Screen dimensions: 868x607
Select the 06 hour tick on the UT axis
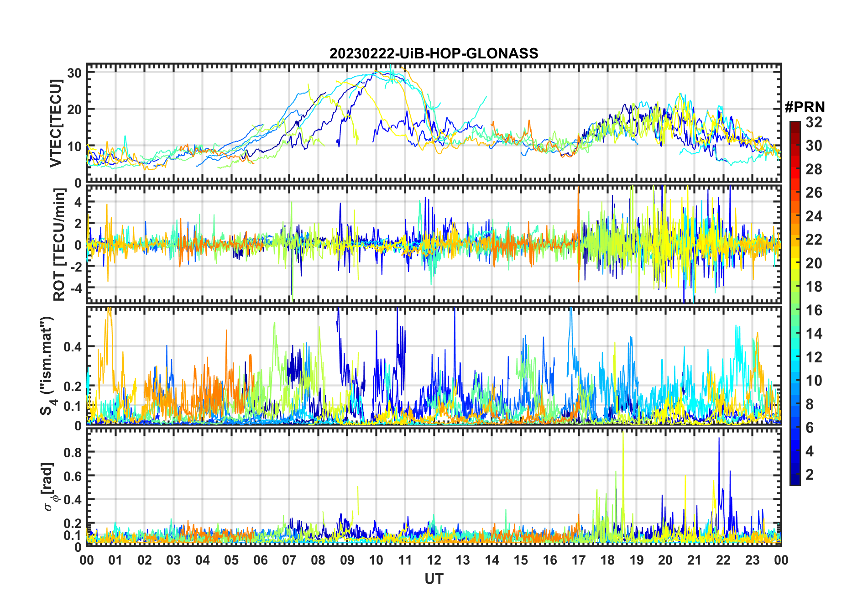[260, 560]
